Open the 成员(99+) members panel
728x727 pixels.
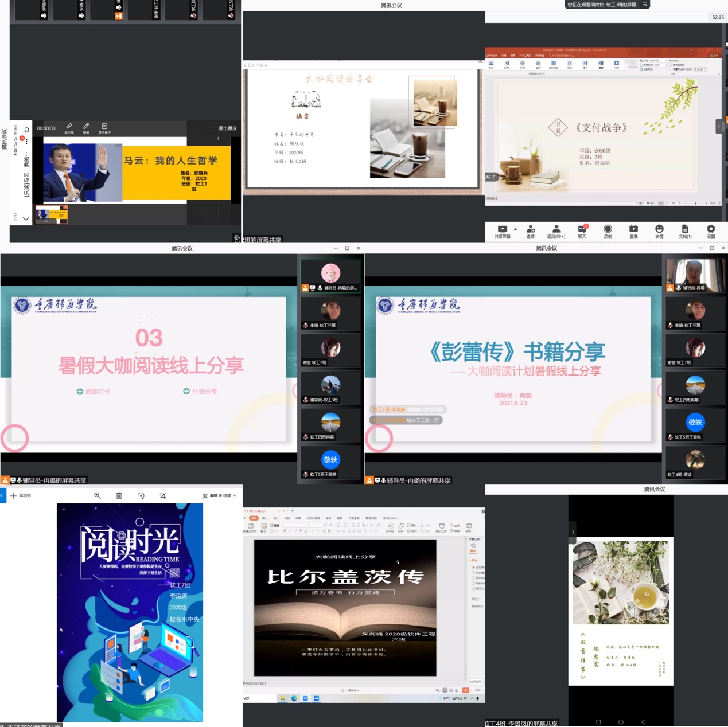pos(555,230)
